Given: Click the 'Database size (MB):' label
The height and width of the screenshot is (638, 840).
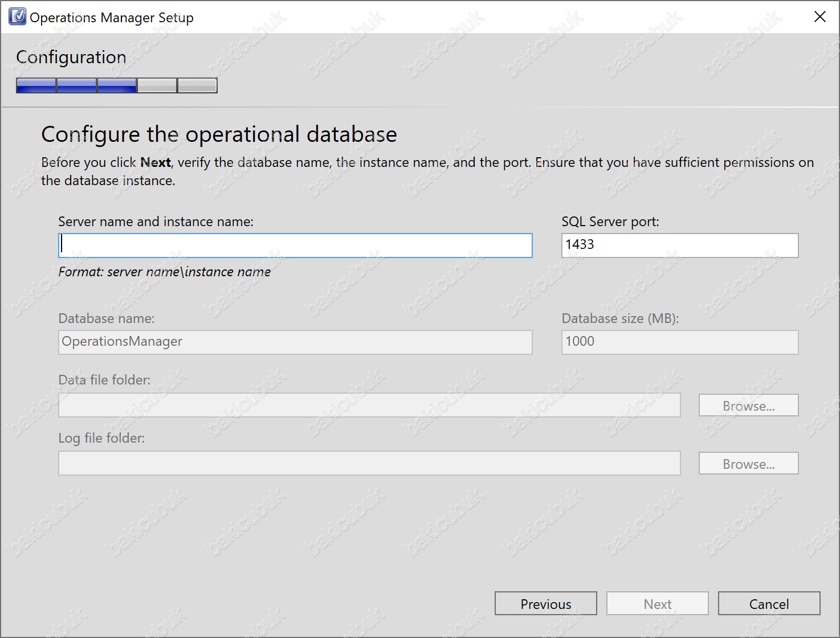Looking at the screenshot, I should point(620,318).
